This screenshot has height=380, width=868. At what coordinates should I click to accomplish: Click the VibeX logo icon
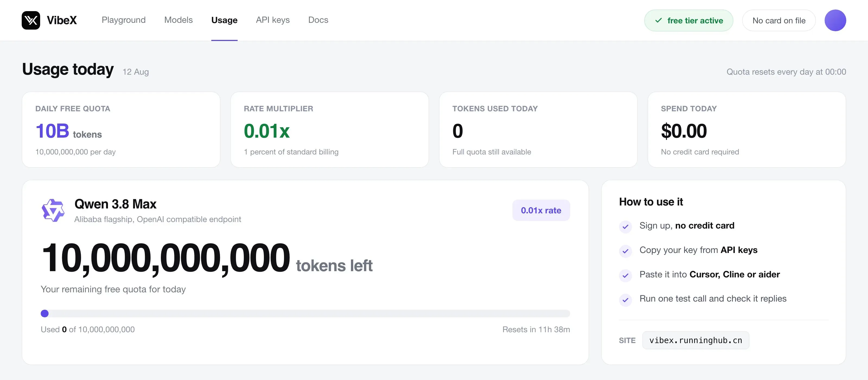pyautogui.click(x=31, y=20)
